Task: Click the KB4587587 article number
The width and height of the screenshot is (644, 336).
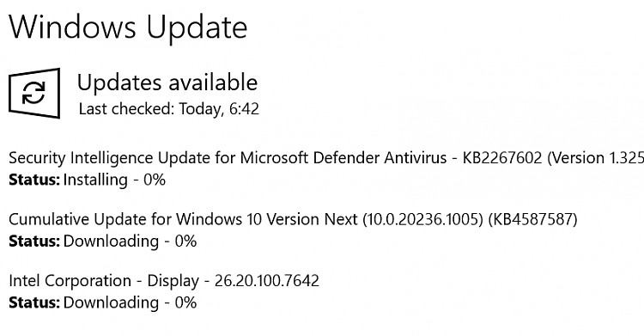Action: point(532,219)
